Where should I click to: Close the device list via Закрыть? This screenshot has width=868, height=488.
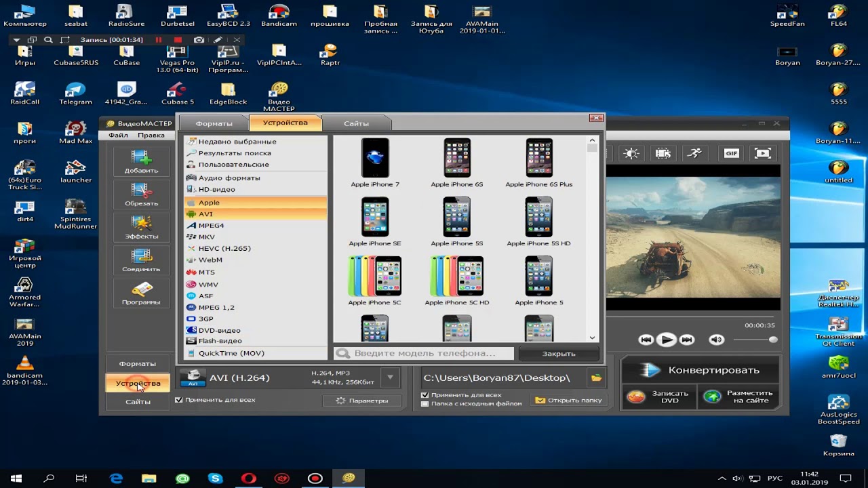pos(559,353)
